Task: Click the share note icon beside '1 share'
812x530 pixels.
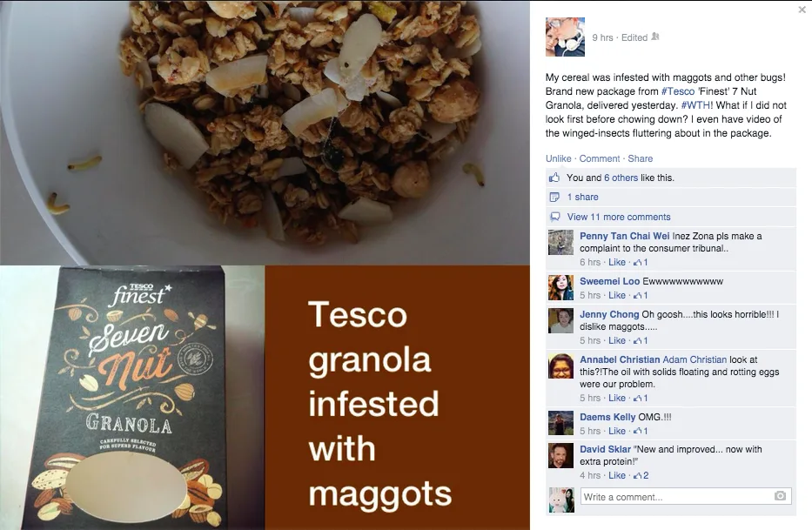Action: click(x=554, y=197)
